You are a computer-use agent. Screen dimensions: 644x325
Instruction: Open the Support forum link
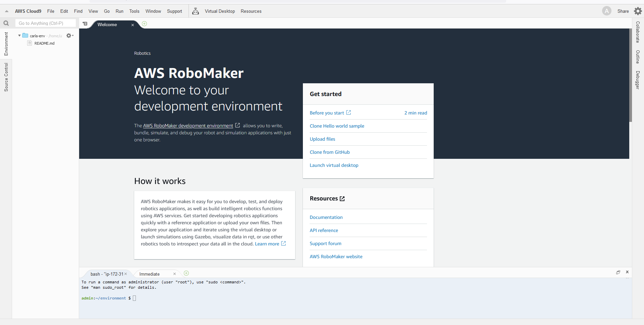pyautogui.click(x=325, y=243)
